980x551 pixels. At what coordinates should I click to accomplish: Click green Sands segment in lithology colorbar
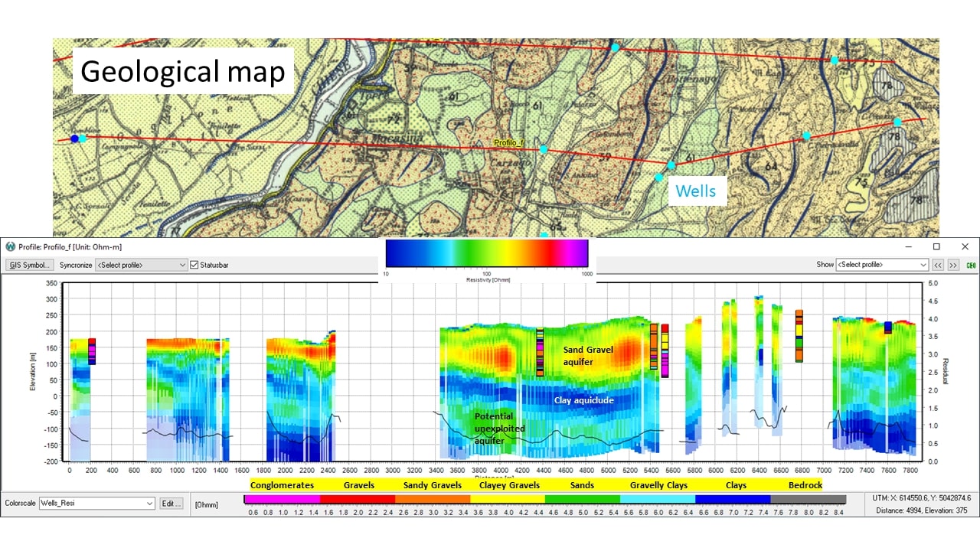[583, 499]
